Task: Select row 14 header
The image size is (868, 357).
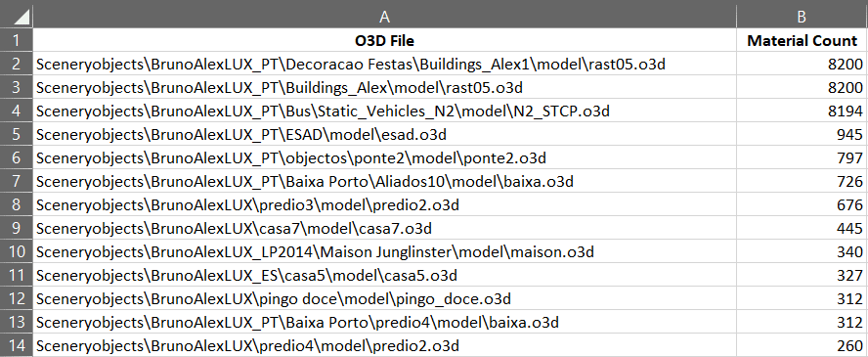Action: pyautogui.click(x=16, y=345)
